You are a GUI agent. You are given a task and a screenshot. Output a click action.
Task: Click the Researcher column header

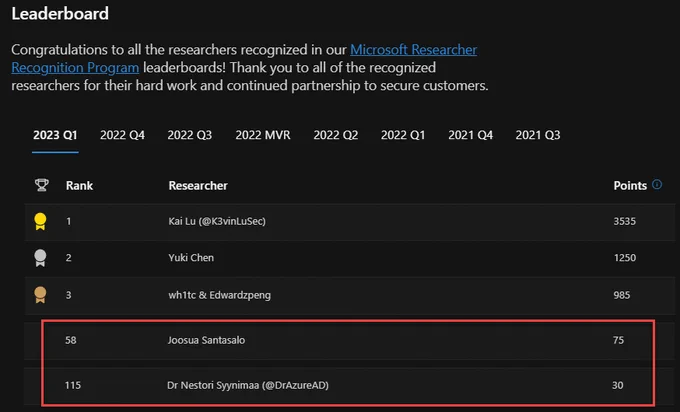(x=198, y=186)
